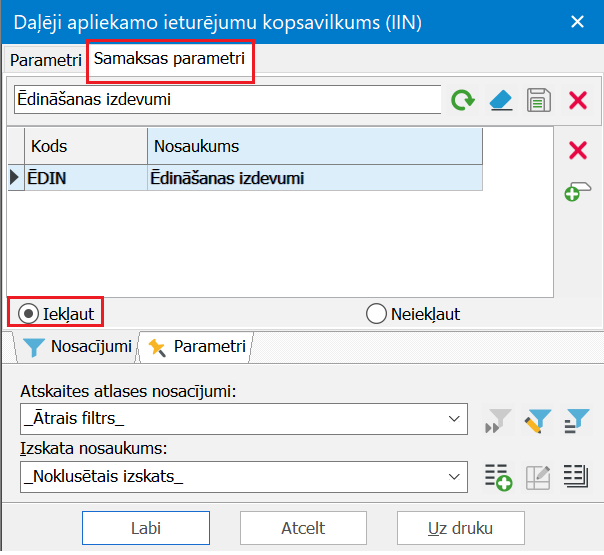Click the grey quick filter arrow icon
This screenshot has height=555, width=604.
tap(498, 421)
